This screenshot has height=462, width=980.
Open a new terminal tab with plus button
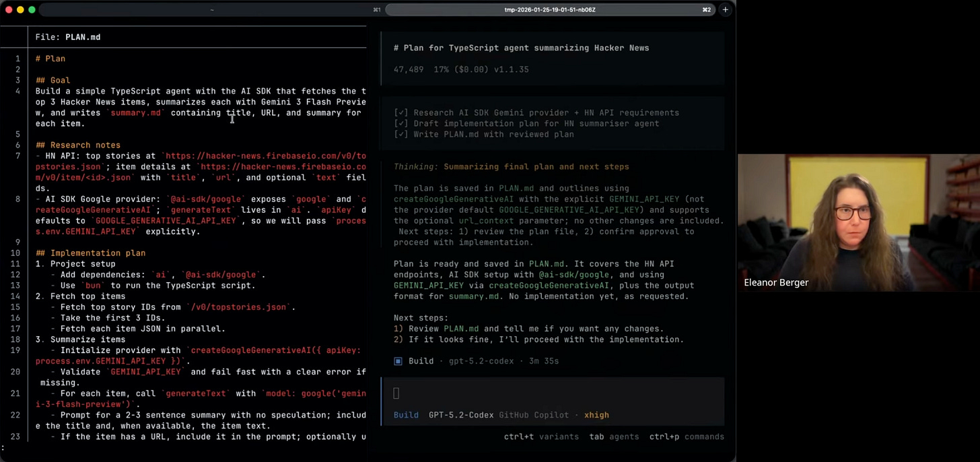pos(725,9)
